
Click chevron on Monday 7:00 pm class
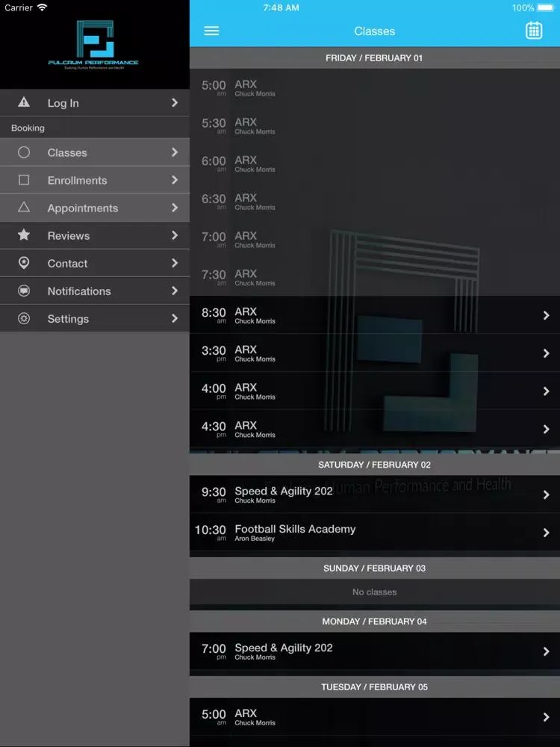coord(547,651)
